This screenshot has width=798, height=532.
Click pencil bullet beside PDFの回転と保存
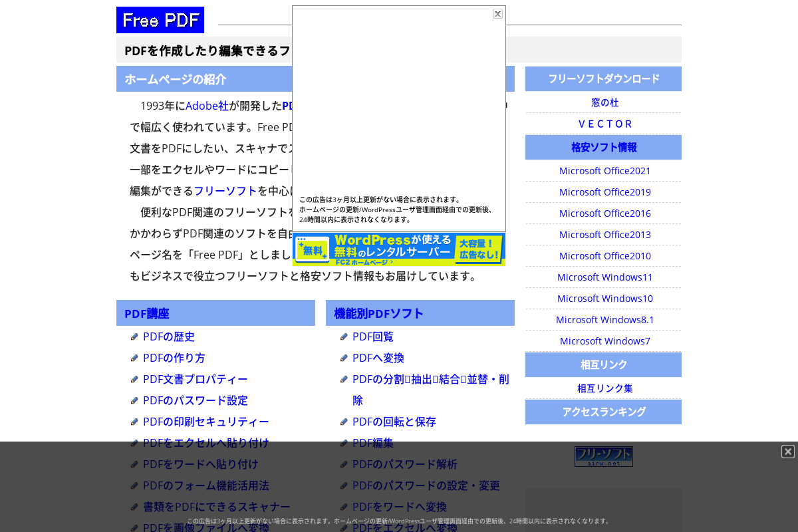point(344,422)
